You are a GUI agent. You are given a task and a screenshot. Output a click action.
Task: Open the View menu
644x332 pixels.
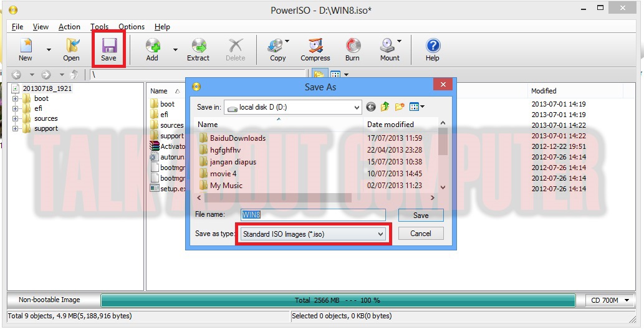coord(41,27)
